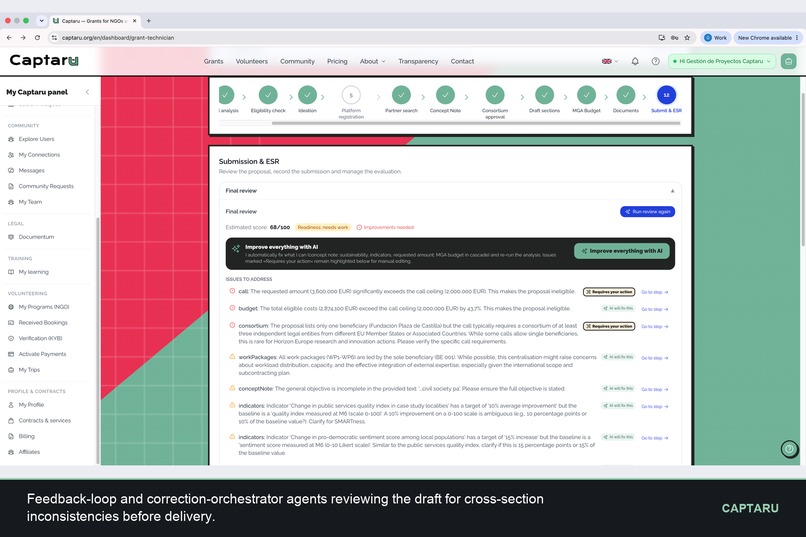Open the Volunteers nav item
This screenshot has width=806, height=537.
click(x=252, y=61)
